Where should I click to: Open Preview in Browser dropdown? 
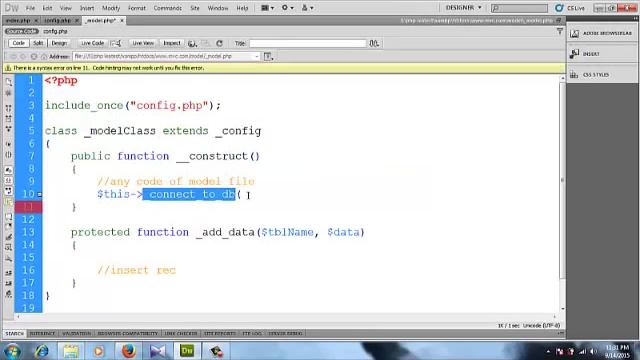point(192,43)
